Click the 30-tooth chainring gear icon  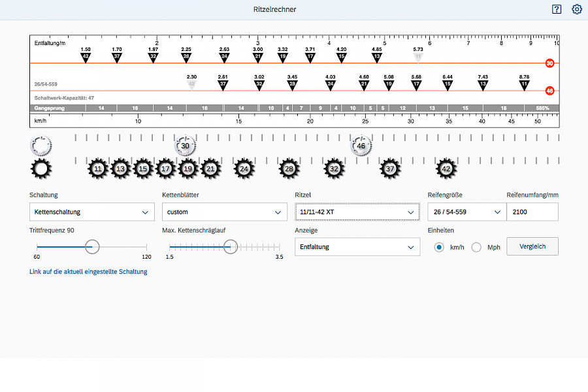point(186,146)
